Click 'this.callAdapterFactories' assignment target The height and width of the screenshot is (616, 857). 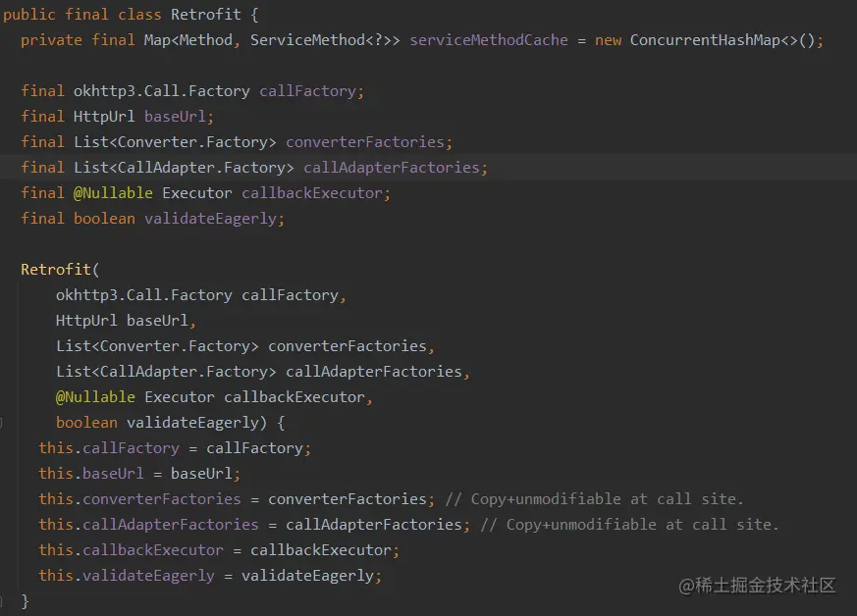148,525
